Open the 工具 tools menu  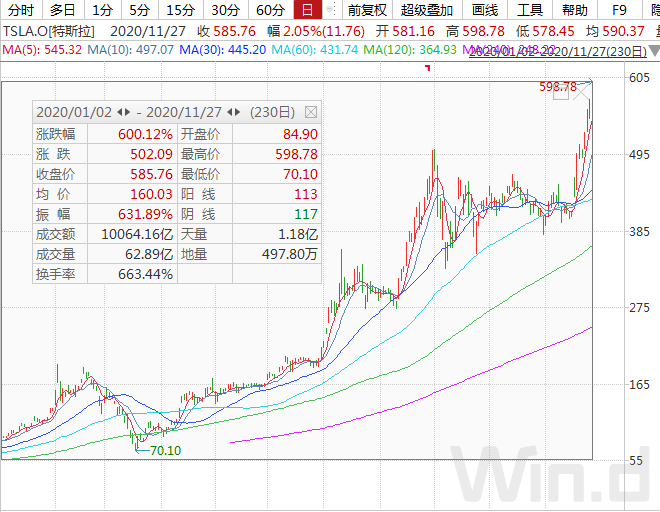[530, 10]
